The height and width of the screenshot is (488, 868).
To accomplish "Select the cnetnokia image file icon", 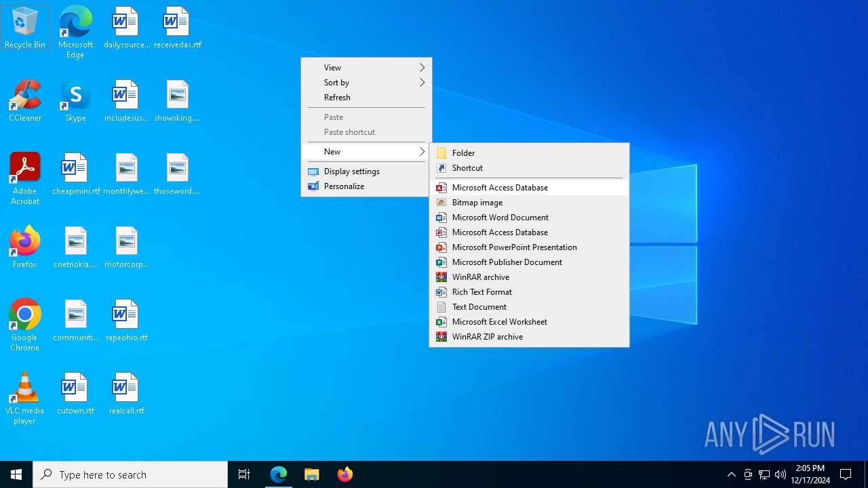I will point(75,247).
